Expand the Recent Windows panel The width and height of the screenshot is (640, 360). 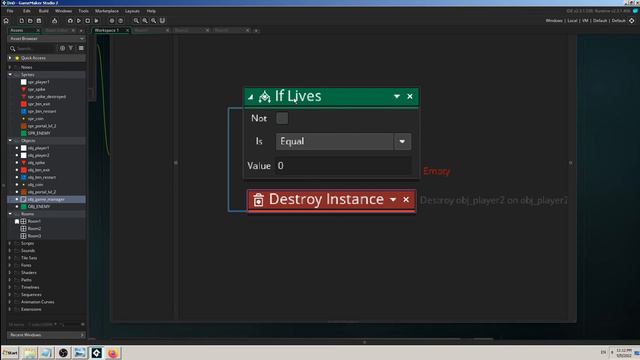point(82,335)
